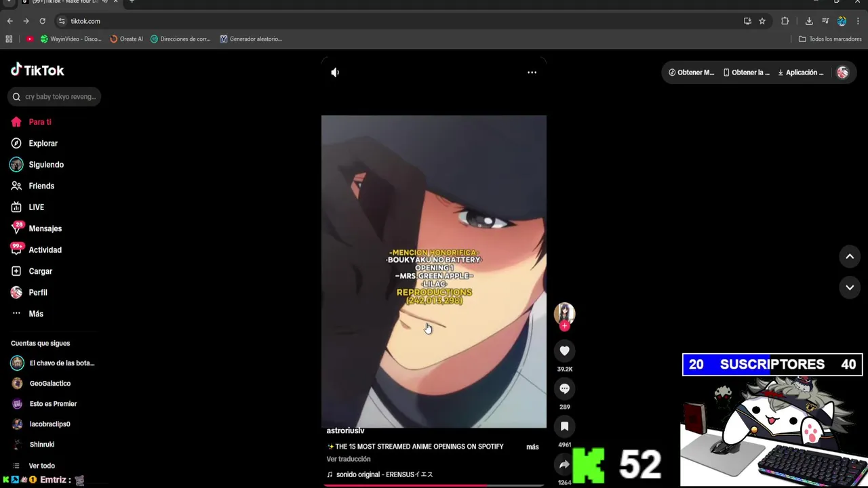Go to the next video with the down chevron

pos(850,287)
